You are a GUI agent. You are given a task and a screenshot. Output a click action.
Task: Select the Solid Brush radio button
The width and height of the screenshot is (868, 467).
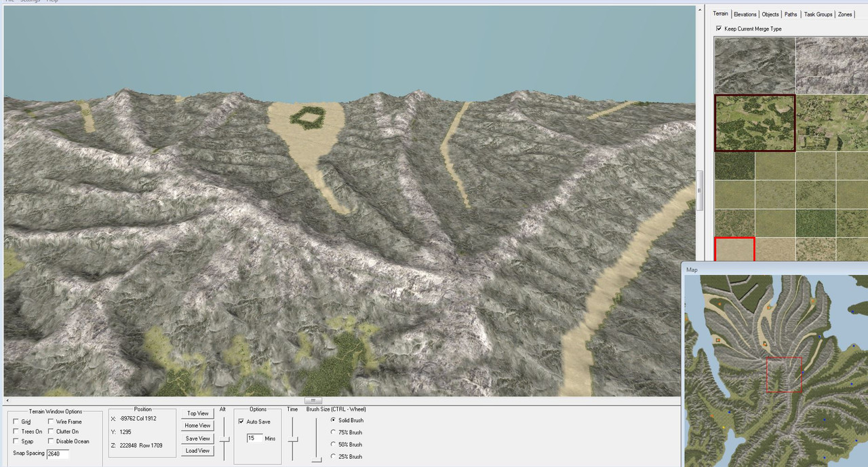point(333,420)
